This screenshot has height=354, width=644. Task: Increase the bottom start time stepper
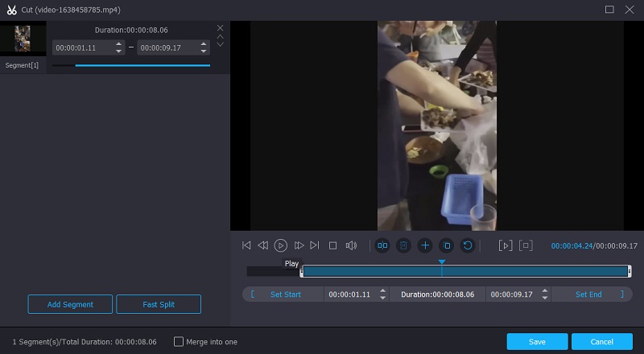click(382, 291)
